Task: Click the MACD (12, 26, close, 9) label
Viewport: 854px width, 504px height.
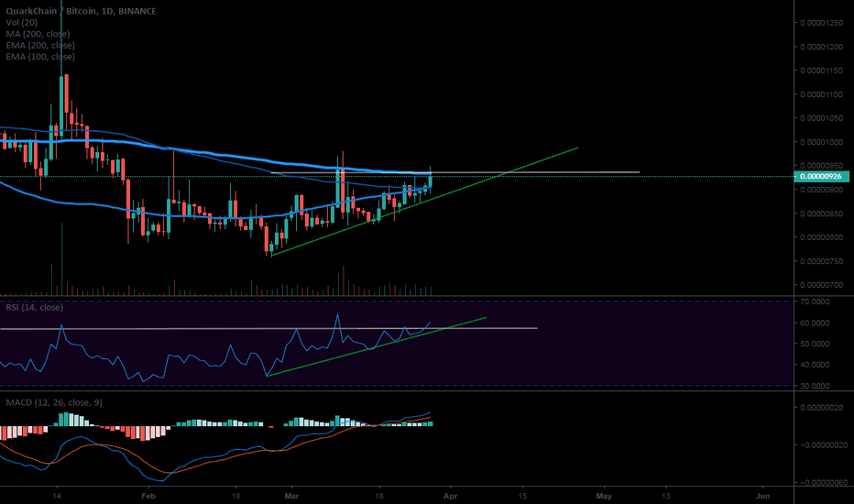Action: (x=54, y=402)
